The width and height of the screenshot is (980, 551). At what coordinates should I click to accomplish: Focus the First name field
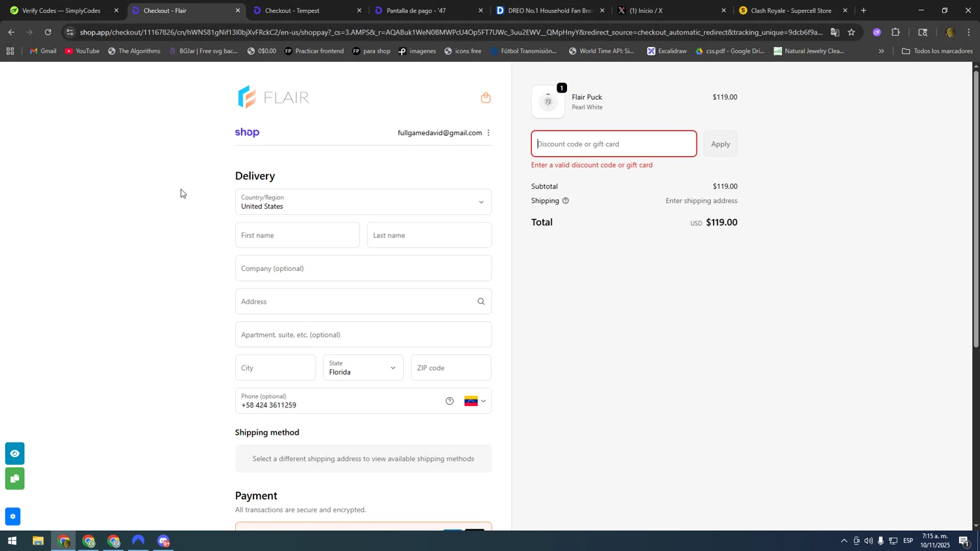pyautogui.click(x=297, y=235)
